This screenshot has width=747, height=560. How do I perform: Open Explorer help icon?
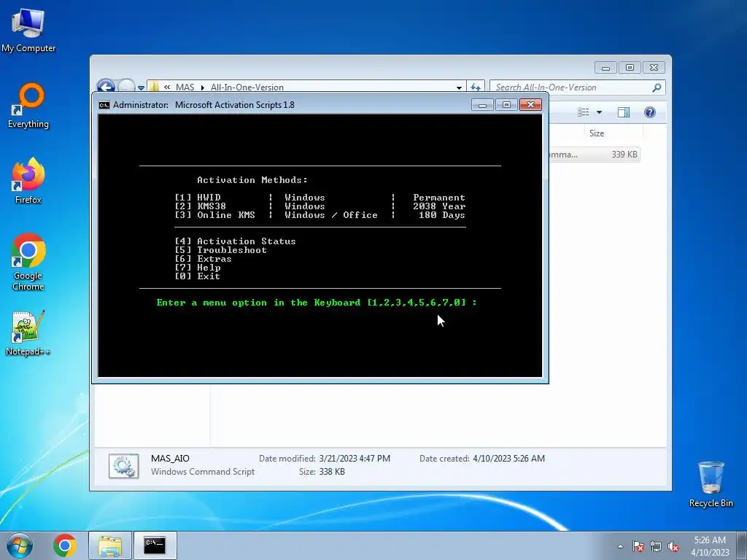coord(649,112)
